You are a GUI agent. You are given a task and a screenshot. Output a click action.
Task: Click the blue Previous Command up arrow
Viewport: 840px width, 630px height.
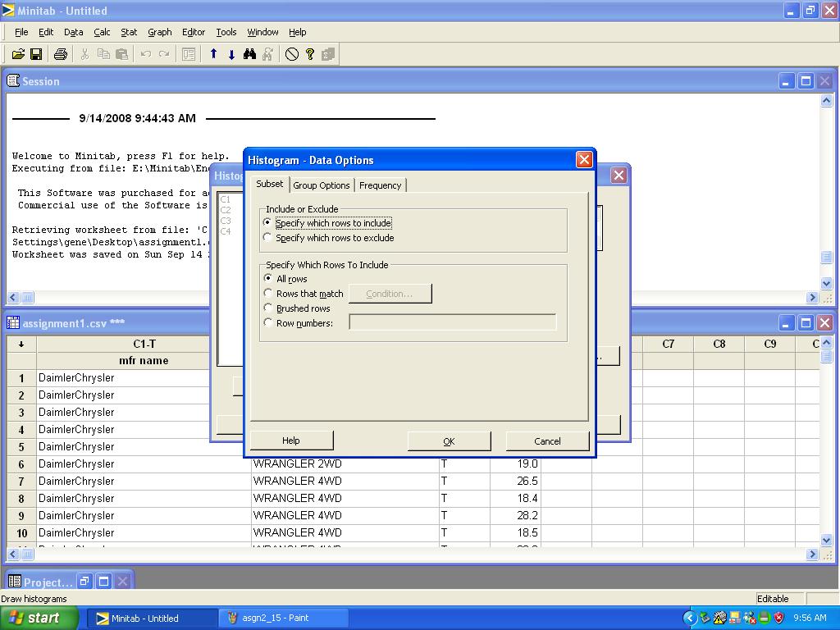213,54
